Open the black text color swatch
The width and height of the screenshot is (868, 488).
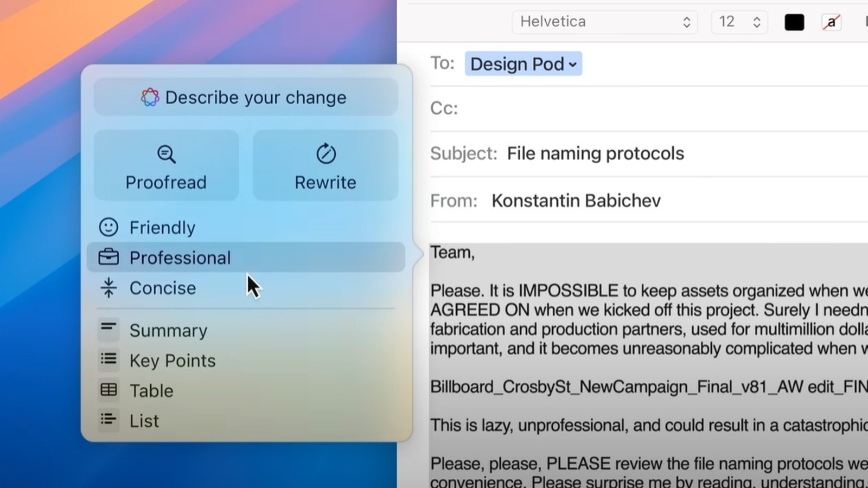coord(794,22)
